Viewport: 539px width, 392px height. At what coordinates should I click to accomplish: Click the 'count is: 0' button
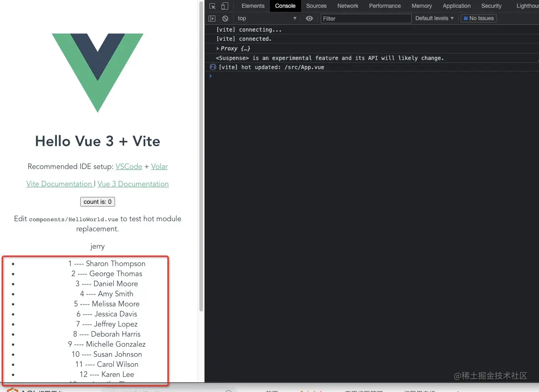[x=98, y=201]
